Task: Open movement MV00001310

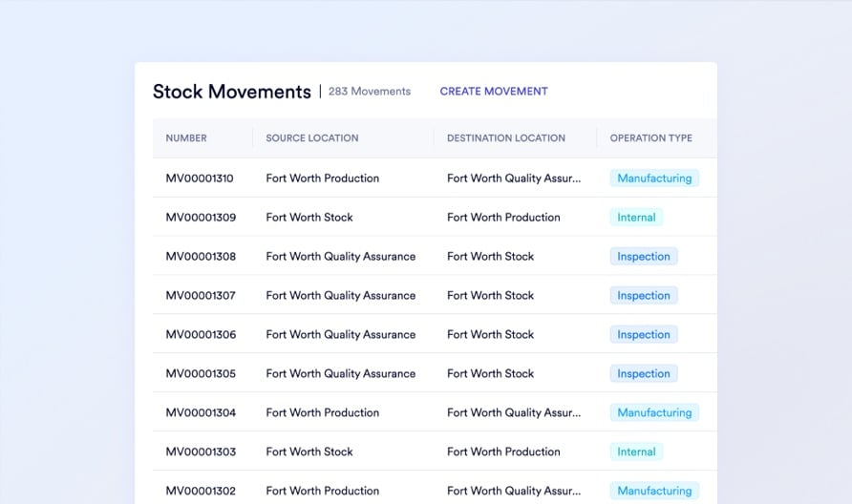Action: pos(200,178)
